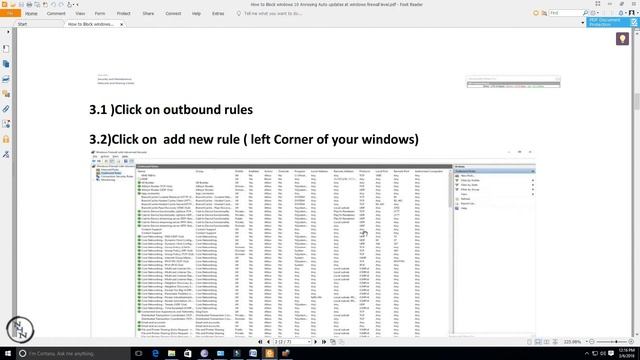This screenshot has height=360, width=640.
Task: Open the document tab list dropdown arrow
Action: [x=582, y=23]
